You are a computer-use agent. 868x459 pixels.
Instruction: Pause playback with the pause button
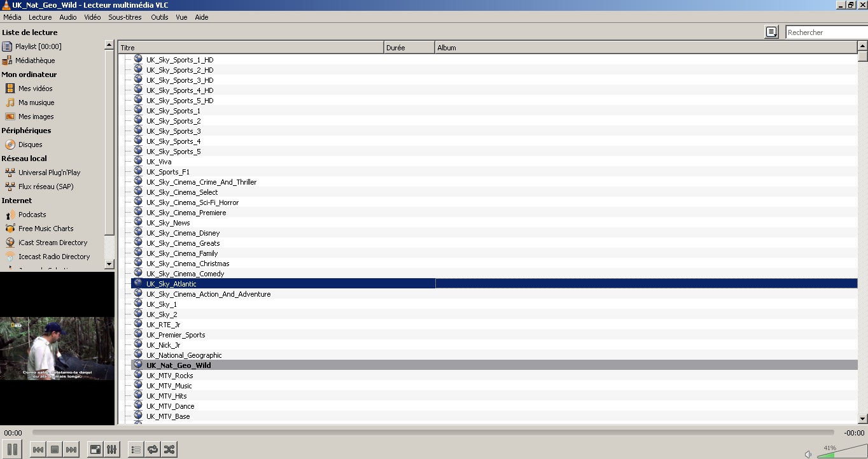(x=12, y=449)
